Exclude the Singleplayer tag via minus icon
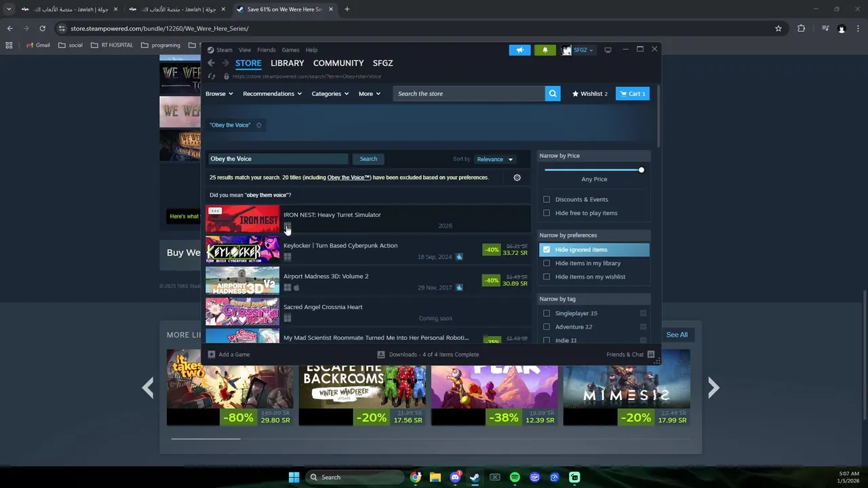The height and width of the screenshot is (488, 868). (x=643, y=313)
